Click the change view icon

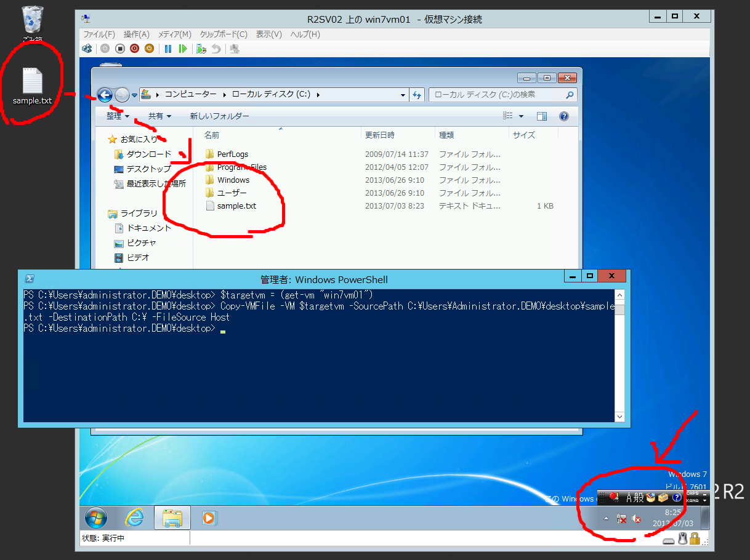[508, 116]
